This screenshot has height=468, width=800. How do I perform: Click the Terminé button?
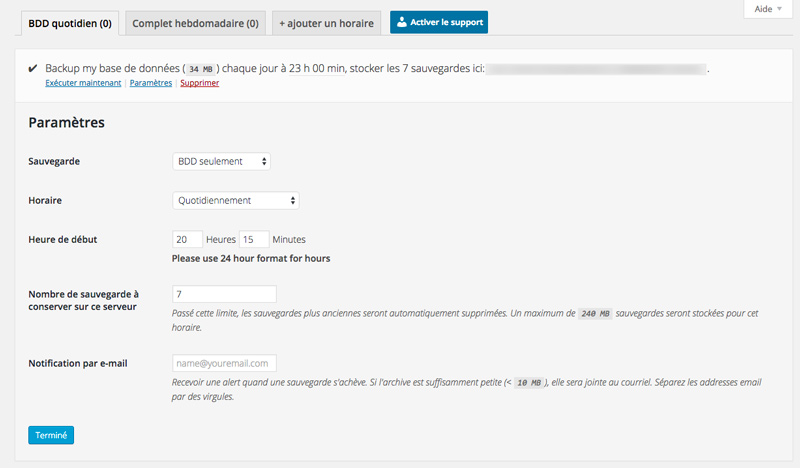pyautogui.click(x=51, y=435)
